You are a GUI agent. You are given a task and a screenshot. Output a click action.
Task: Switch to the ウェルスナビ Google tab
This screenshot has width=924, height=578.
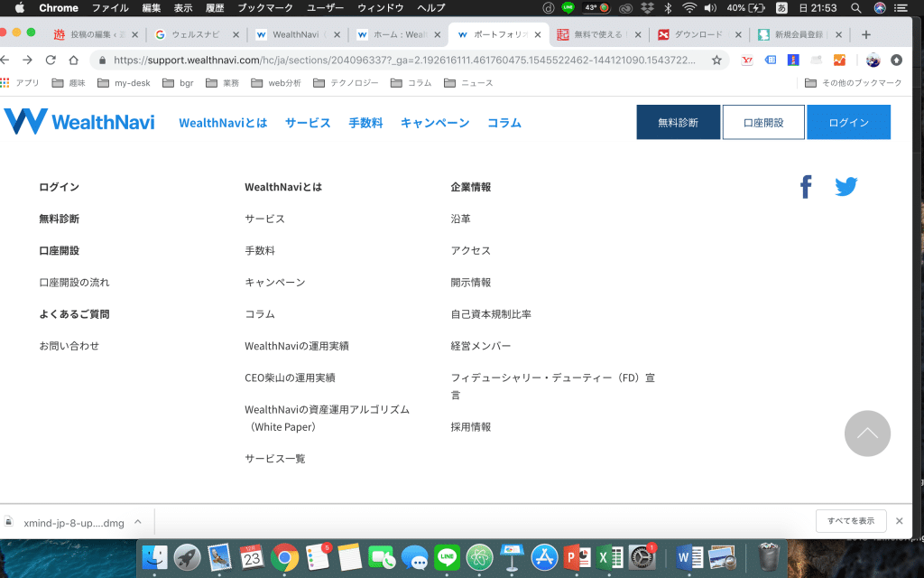point(196,35)
